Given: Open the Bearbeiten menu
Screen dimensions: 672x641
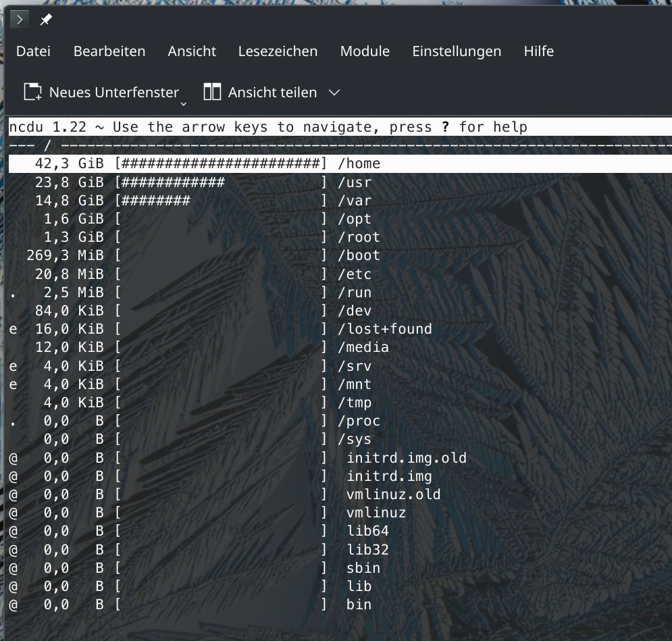Looking at the screenshot, I should tap(109, 51).
